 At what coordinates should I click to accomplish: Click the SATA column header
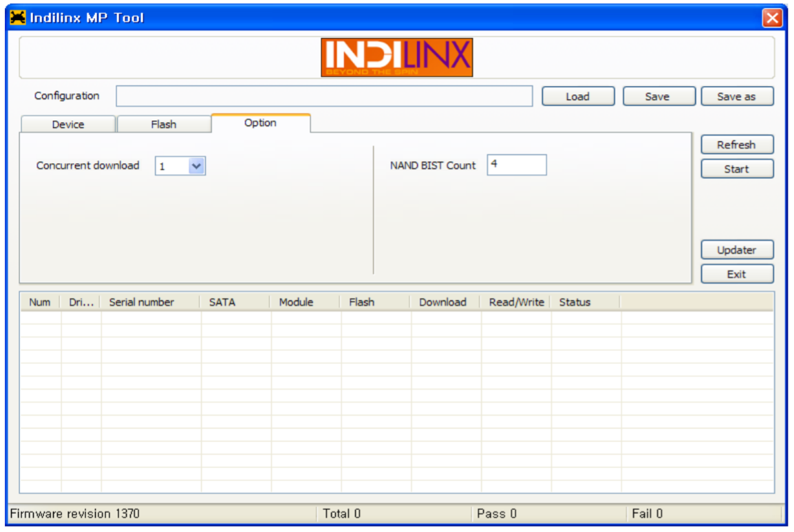click(x=235, y=303)
